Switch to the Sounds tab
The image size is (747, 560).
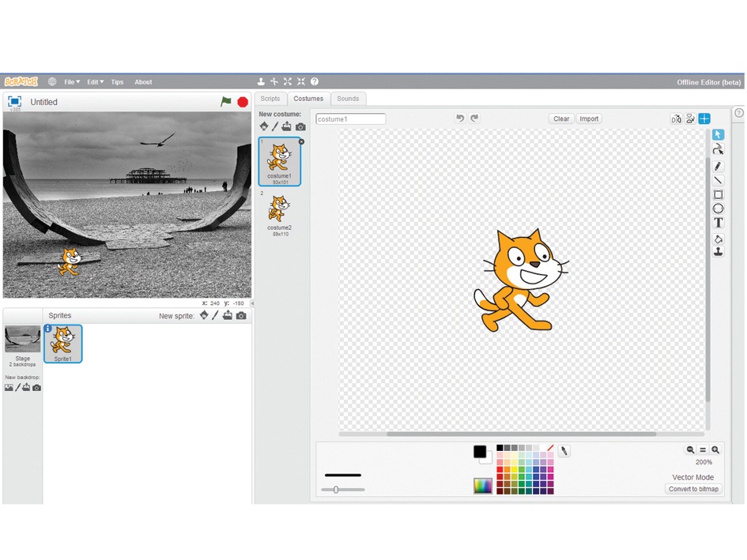pos(348,99)
